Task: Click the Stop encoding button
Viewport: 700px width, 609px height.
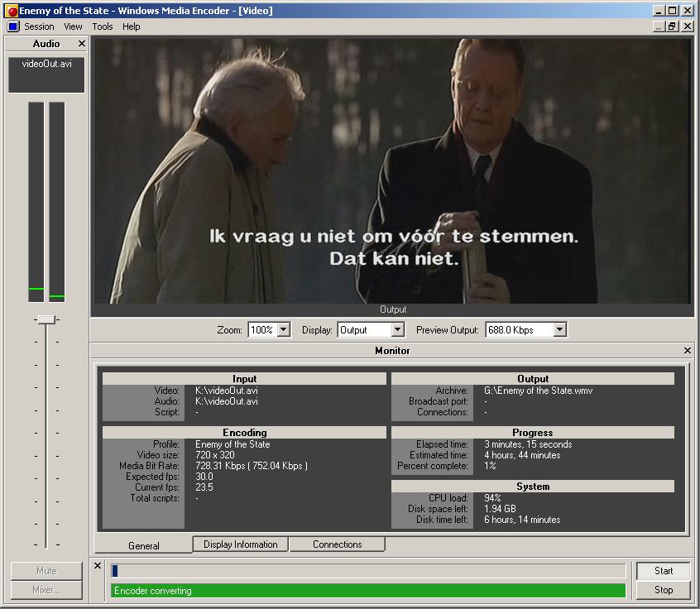Action: point(664,590)
